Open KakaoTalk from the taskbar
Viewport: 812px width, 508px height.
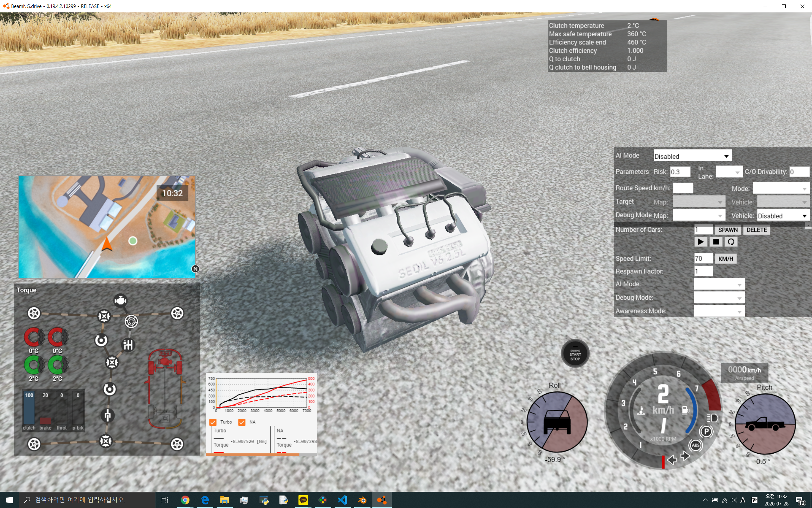(x=303, y=500)
